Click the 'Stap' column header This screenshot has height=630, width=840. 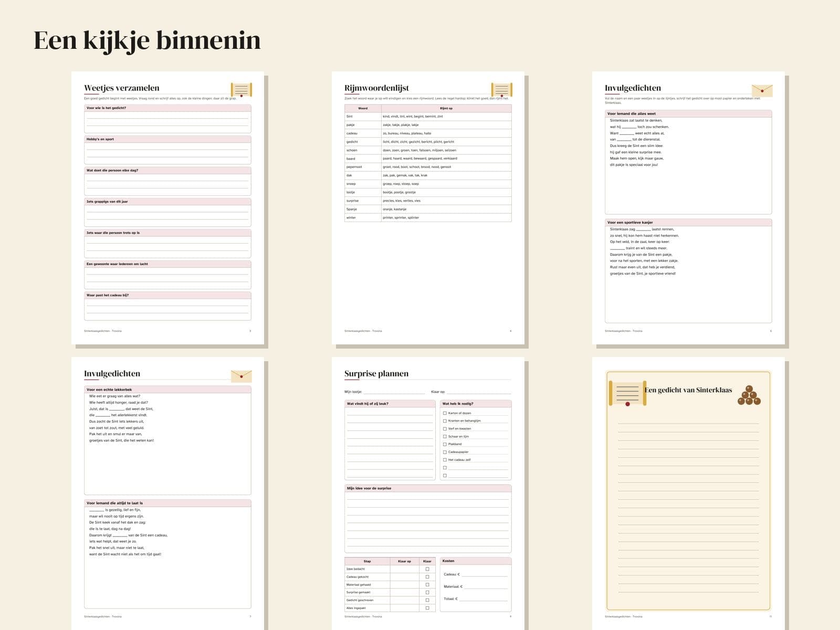367,561
